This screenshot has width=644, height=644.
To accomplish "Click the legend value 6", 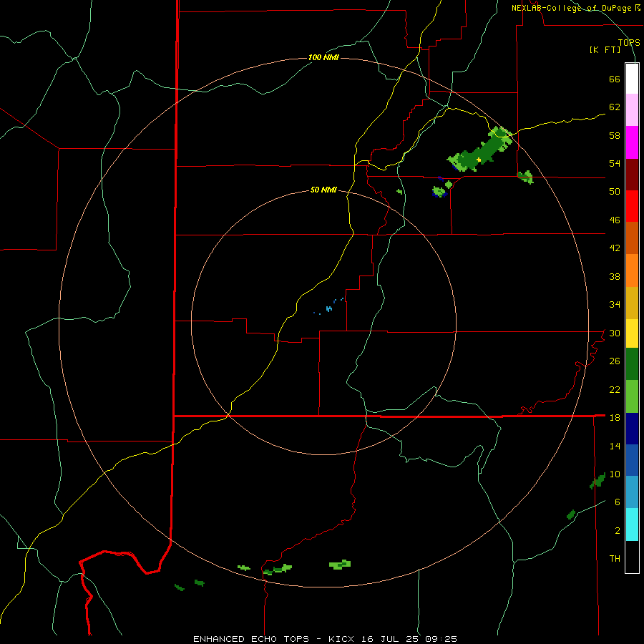I will coord(617,502).
